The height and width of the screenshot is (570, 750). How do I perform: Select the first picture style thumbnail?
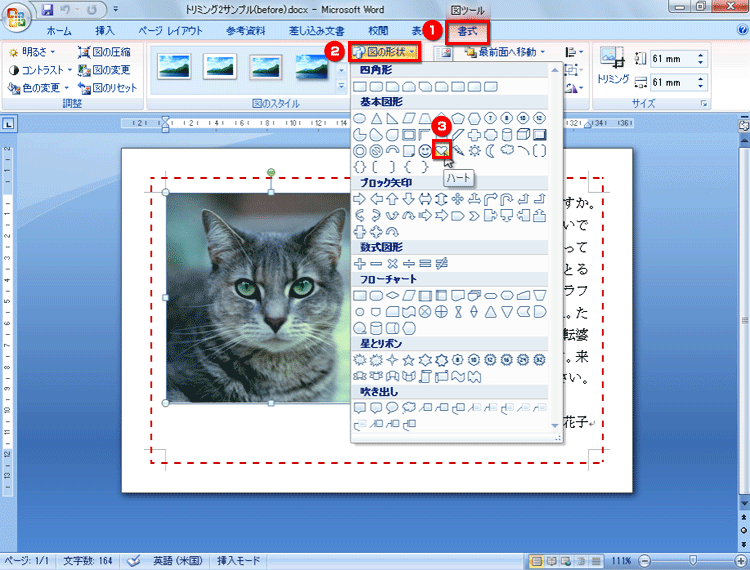point(174,66)
